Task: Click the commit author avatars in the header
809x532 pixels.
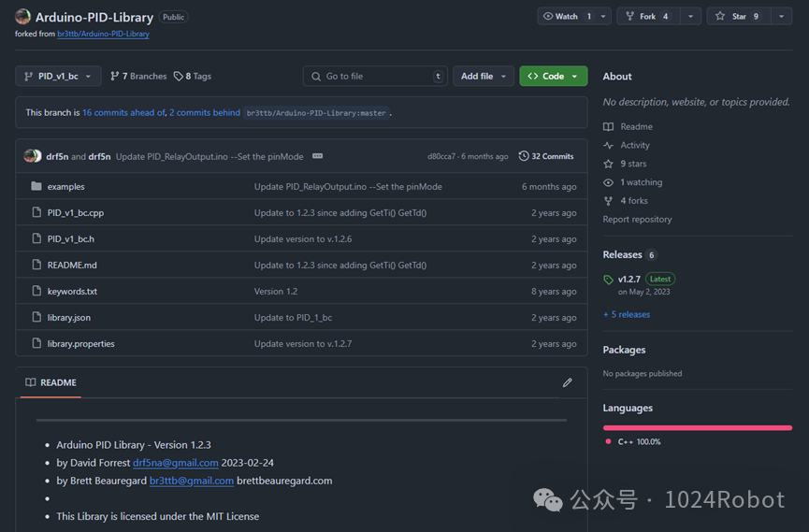Action: click(33, 156)
